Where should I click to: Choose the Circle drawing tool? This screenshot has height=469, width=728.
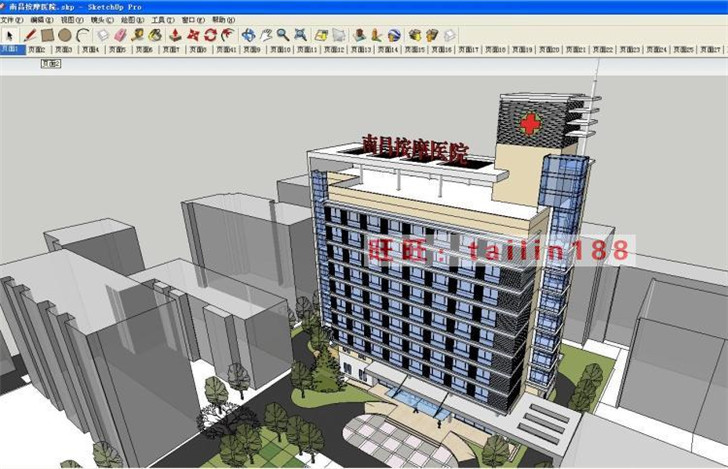[65, 35]
